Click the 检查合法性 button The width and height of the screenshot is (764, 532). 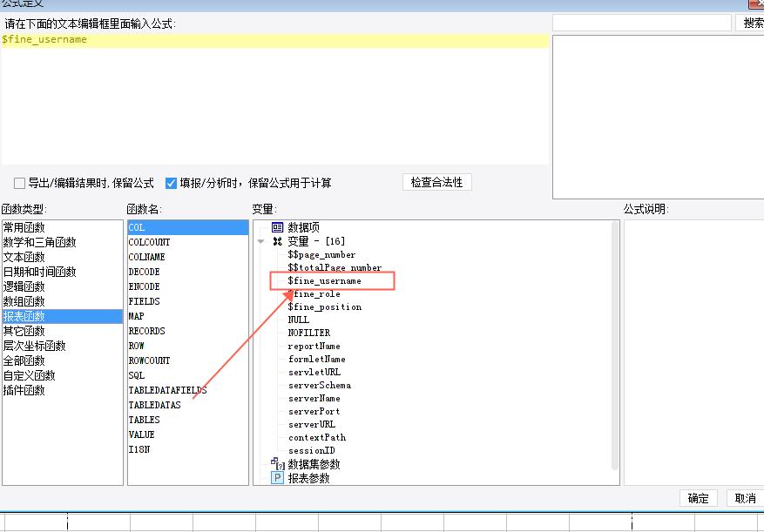(437, 182)
